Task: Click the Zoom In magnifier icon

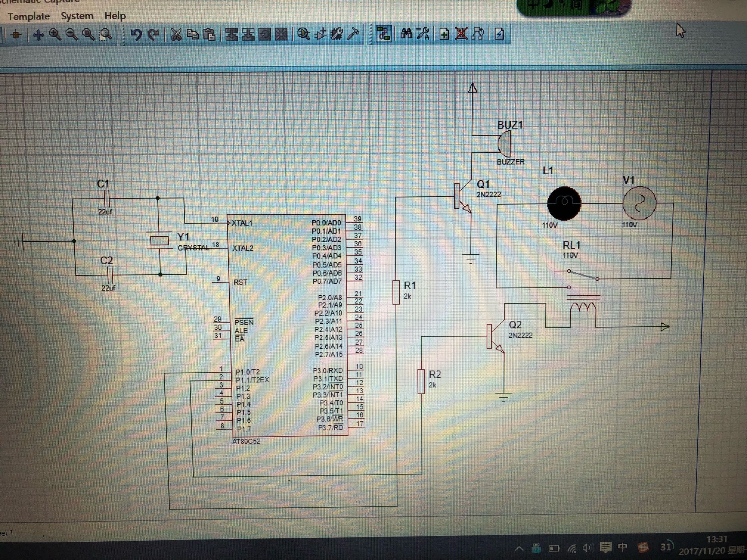Action: [x=55, y=35]
